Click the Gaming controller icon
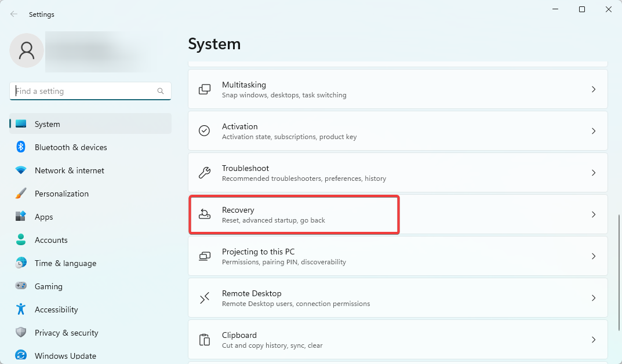Image resolution: width=622 pixels, height=364 pixels. (x=21, y=286)
